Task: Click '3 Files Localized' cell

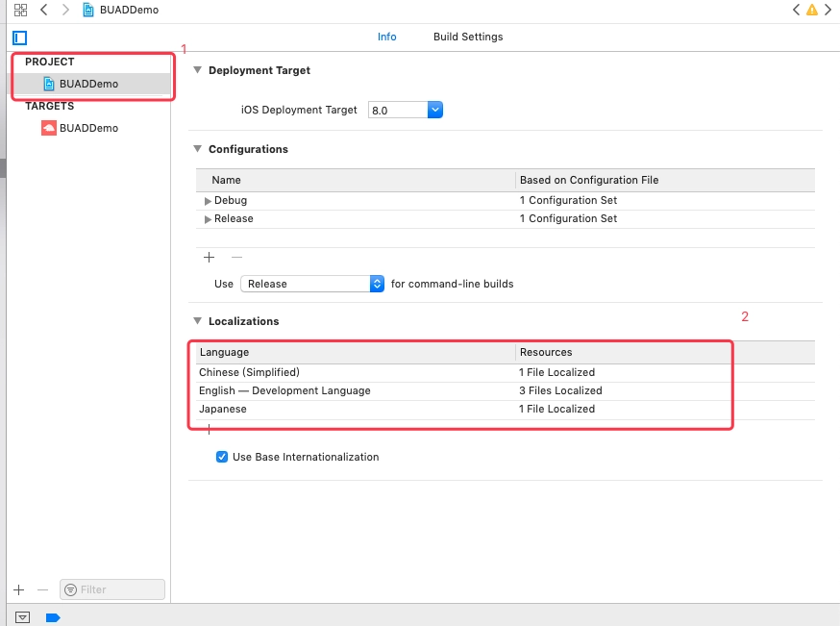Action: [560, 390]
